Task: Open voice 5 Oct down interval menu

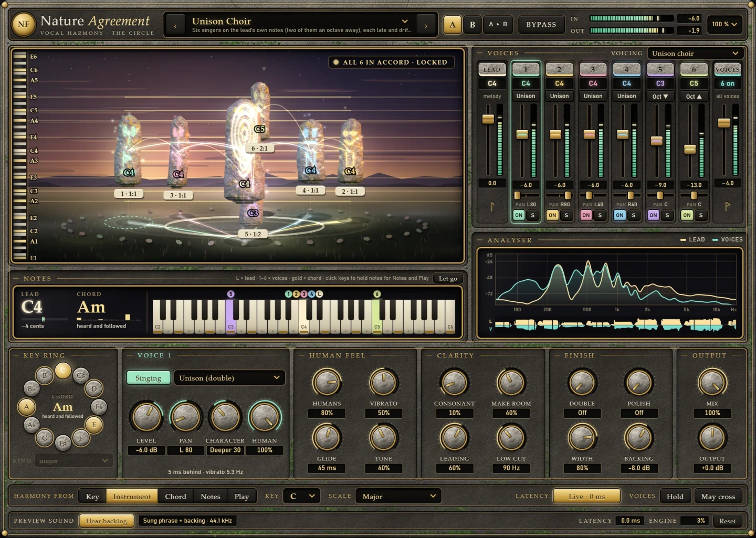Action: (660, 97)
